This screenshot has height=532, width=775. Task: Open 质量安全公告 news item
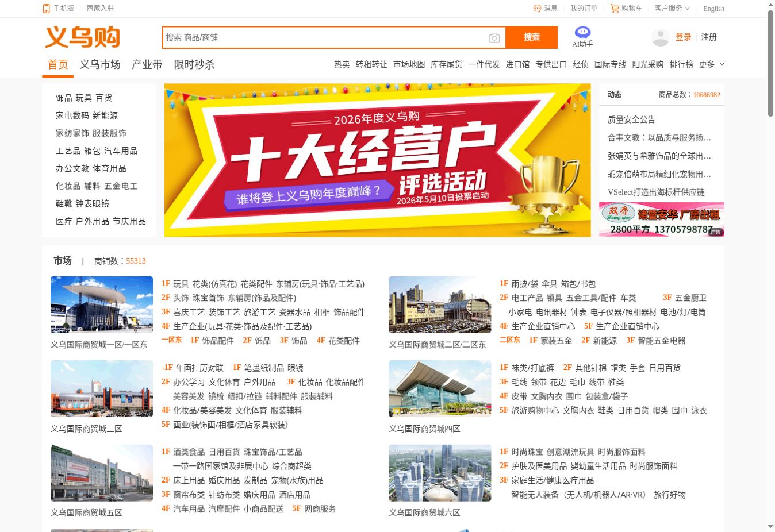(x=631, y=119)
